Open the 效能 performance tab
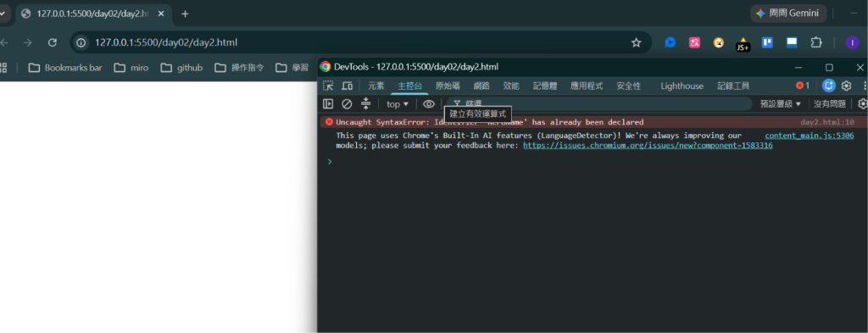 tap(511, 86)
